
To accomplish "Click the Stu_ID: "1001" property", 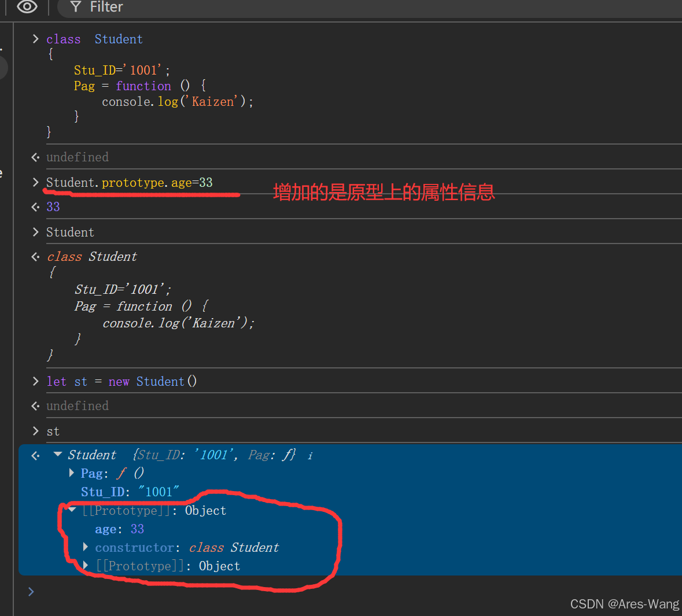I will (130, 492).
